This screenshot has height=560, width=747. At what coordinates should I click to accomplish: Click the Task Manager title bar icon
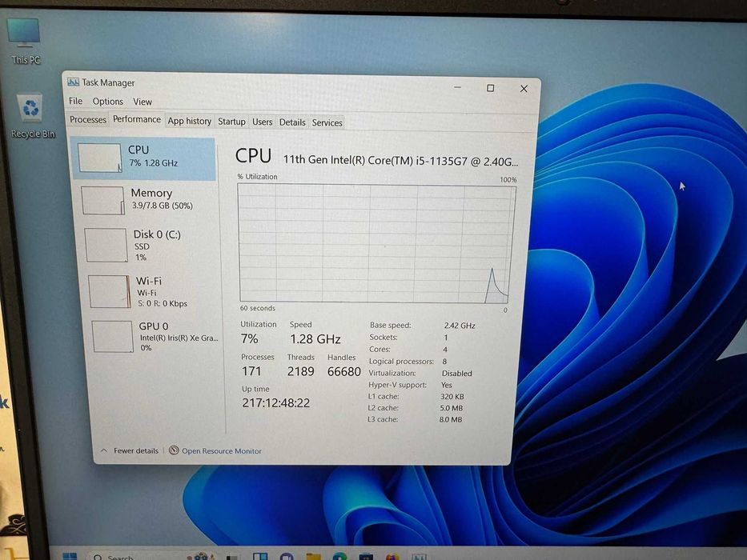click(73, 82)
